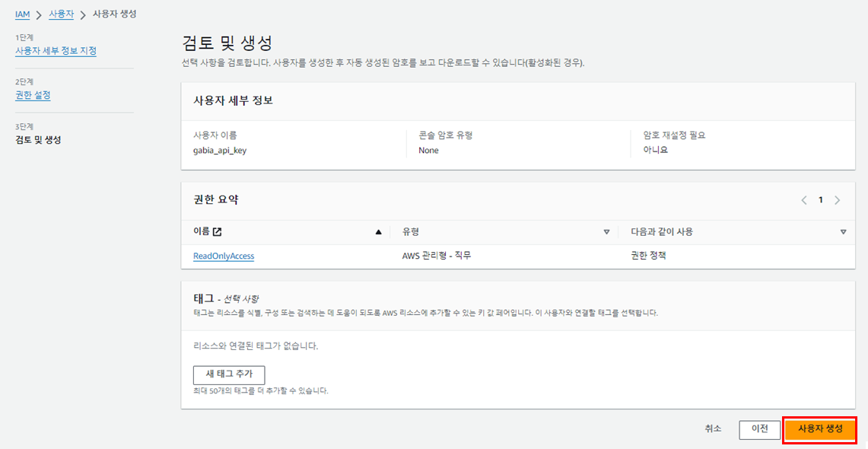Select page number 1 in pagination

click(821, 200)
